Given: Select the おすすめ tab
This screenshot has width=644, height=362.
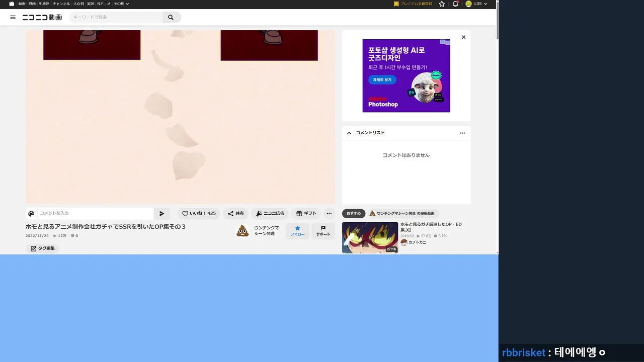Looking at the screenshot, I should pyautogui.click(x=354, y=213).
